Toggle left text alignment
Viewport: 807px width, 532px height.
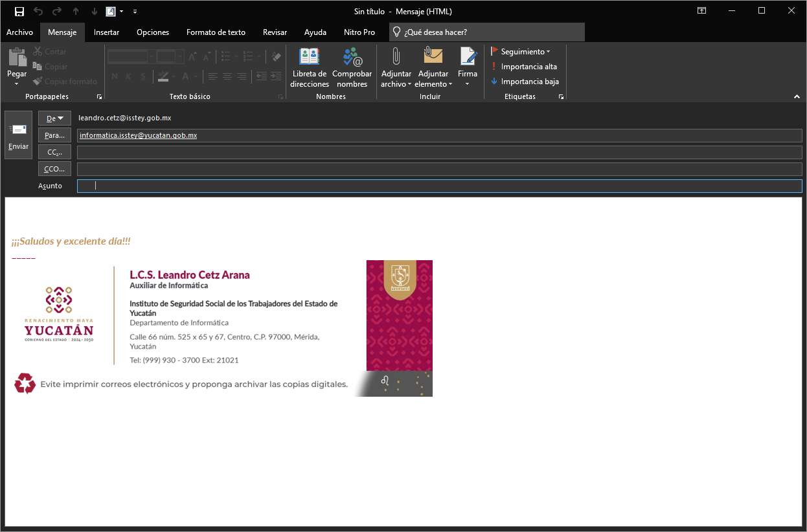[x=212, y=76]
